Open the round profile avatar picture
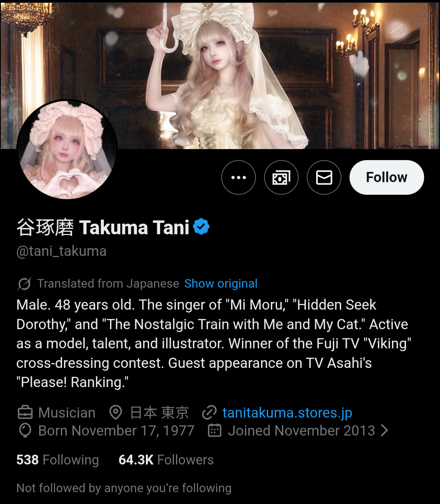440x504 pixels. click(x=67, y=150)
